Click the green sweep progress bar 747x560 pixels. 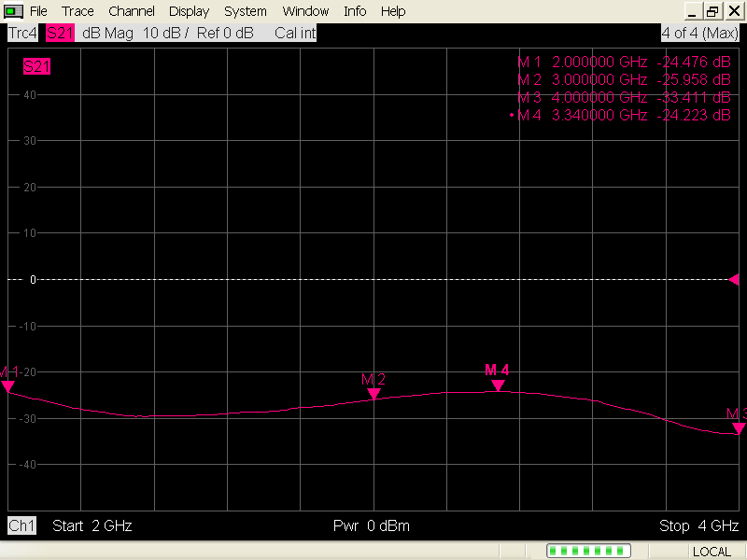(x=589, y=551)
